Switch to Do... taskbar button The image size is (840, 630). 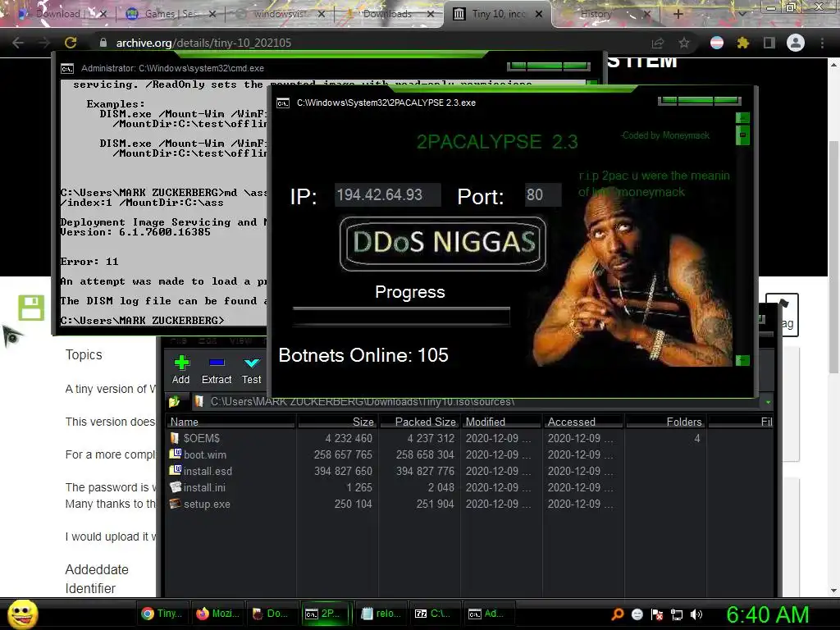click(272, 614)
